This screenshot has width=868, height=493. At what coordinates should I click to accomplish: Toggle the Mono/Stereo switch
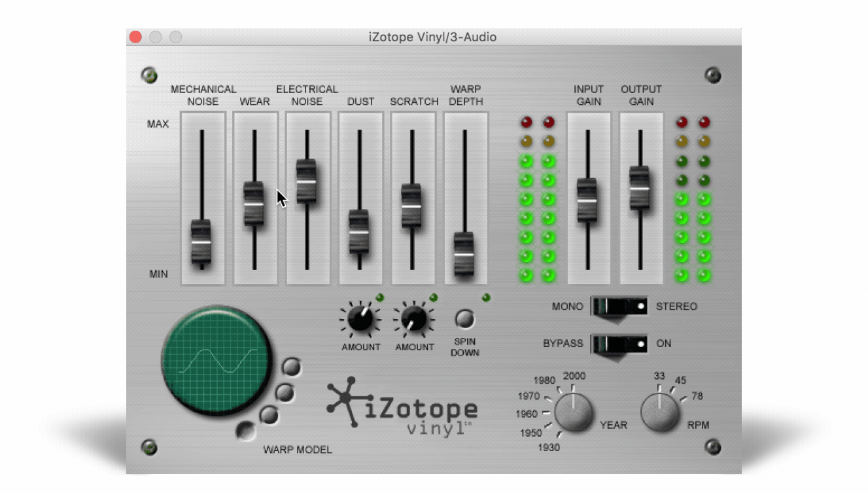pyautogui.click(x=619, y=306)
